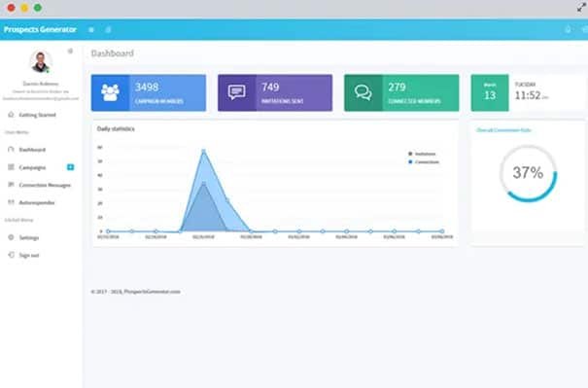Screen dimensions: 588x388
Task: Click the second header icon beside menu
Action: pos(109,29)
